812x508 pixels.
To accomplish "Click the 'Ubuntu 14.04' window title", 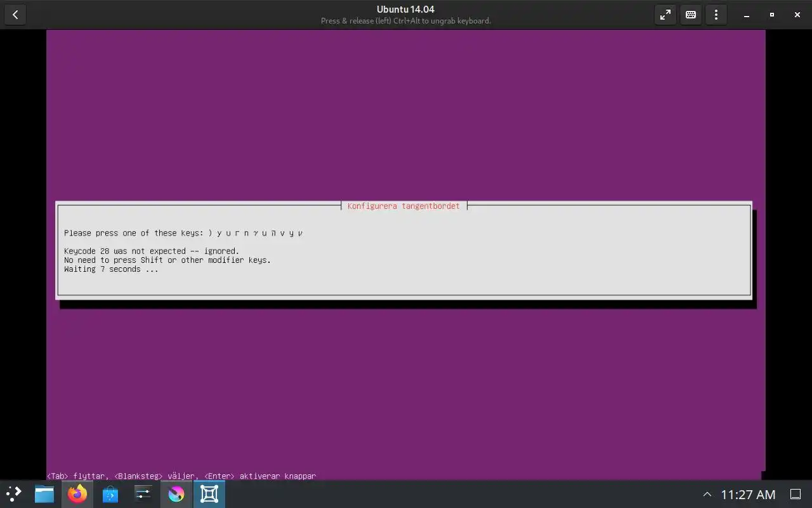I will tap(405, 10).
